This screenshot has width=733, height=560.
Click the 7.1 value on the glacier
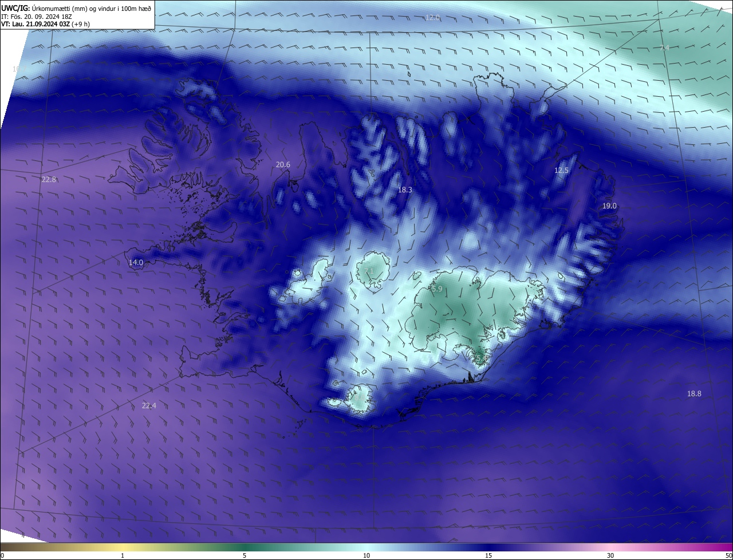(x=369, y=271)
